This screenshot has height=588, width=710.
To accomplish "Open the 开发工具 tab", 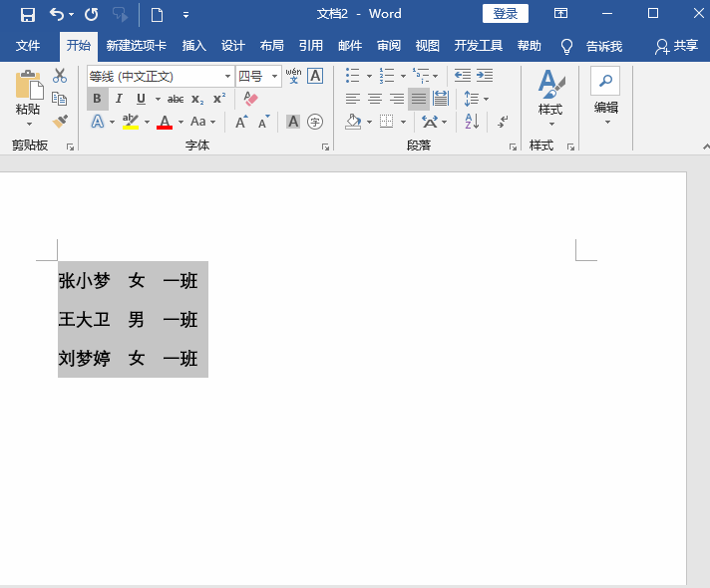I will coord(479,45).
